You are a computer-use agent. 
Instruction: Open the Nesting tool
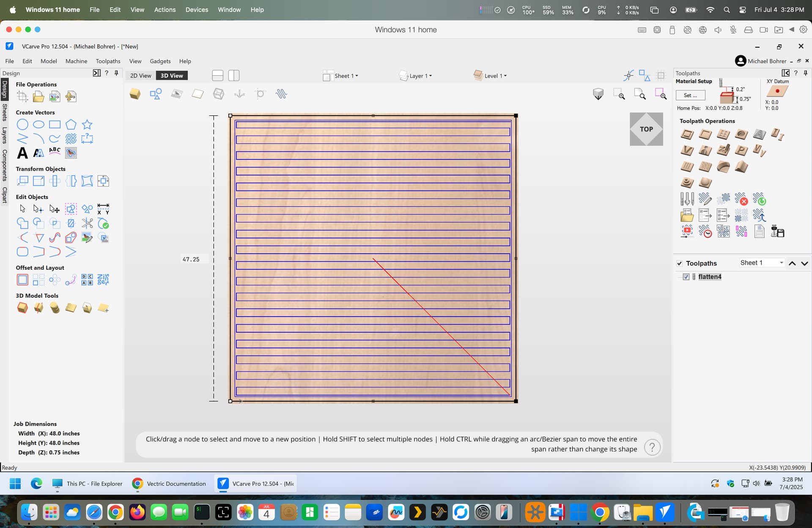click(x=103, y=280)
